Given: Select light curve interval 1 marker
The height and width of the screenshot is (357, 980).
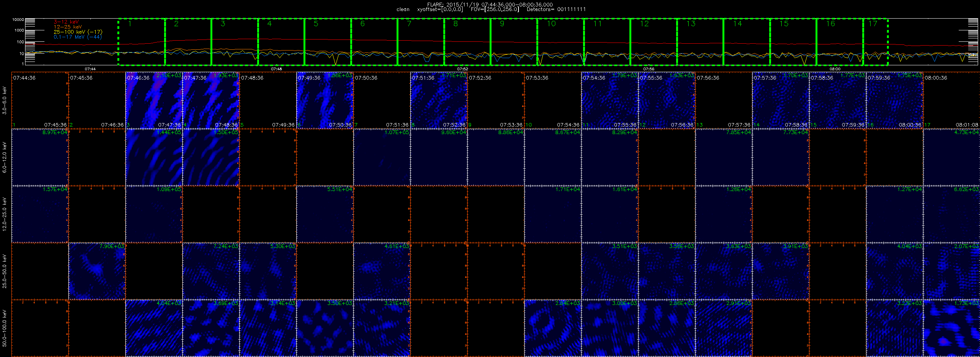Looking at the screenshot, I should [x=130, y=24].
